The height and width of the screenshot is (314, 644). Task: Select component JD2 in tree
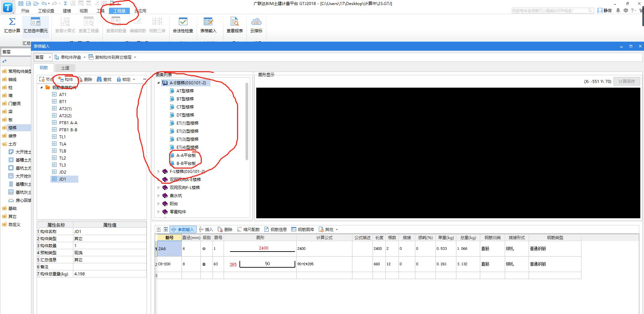pyautogui.click(x=63, y=172)
